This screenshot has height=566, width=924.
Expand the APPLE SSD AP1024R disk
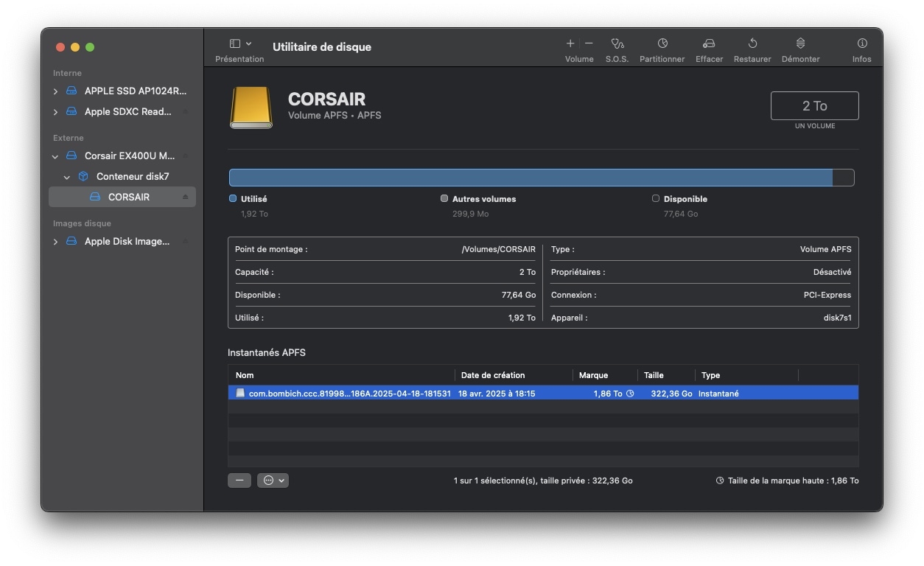(x=56, y=91)
